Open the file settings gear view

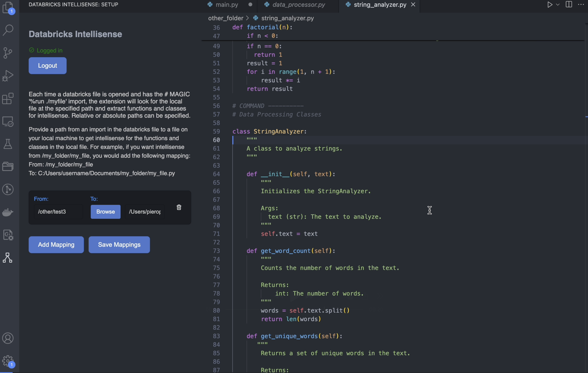8,235
